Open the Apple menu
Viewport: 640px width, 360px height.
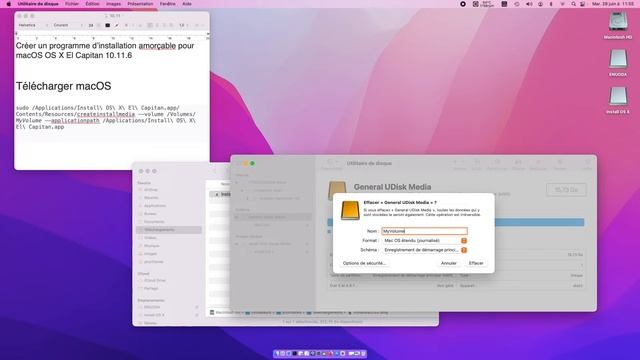9,4
